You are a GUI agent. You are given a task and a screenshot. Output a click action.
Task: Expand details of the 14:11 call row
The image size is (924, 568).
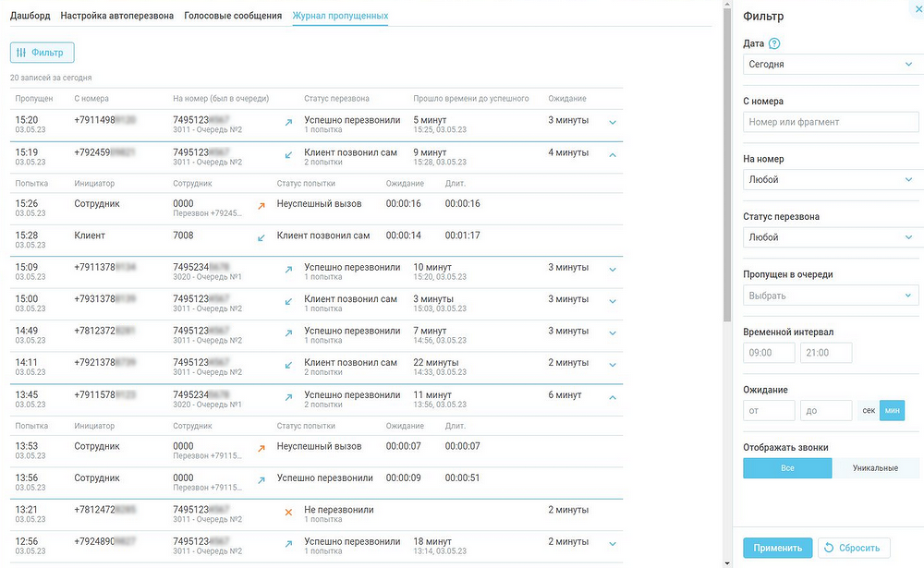coord(613,366)
